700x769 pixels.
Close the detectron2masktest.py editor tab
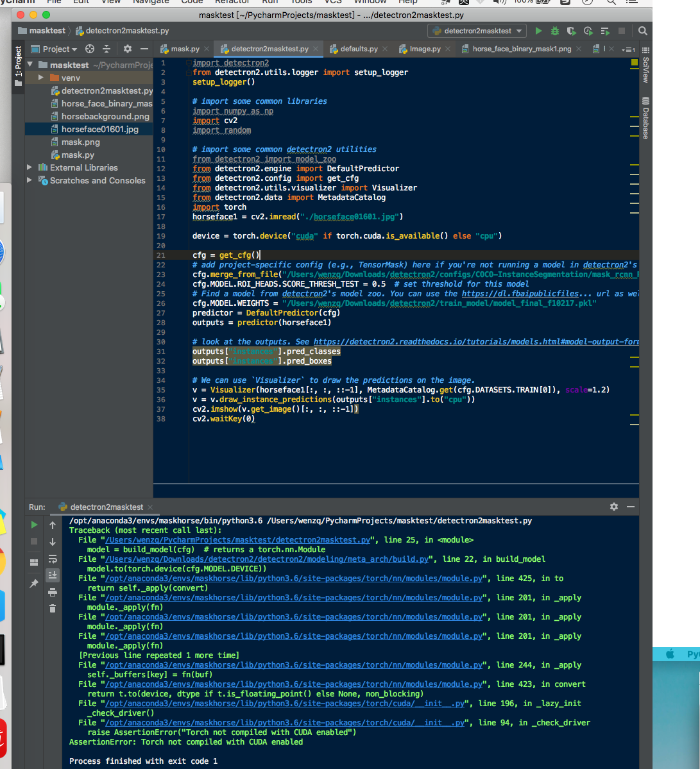(x=316, y=49)
